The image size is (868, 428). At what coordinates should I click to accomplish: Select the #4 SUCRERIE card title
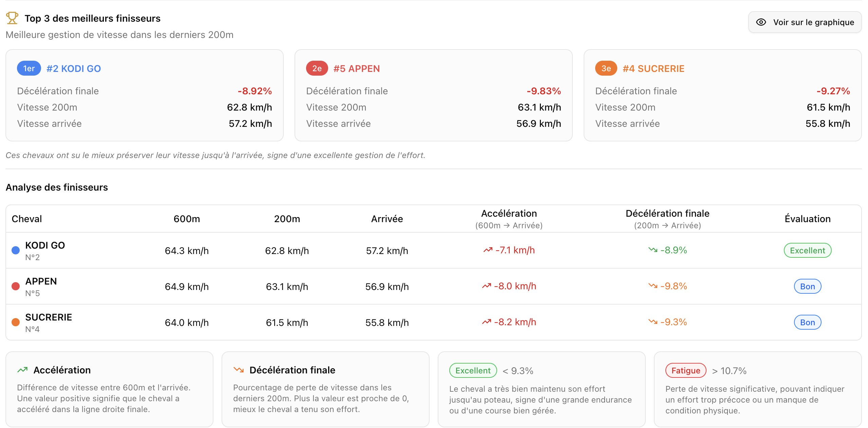pos(653,69)
